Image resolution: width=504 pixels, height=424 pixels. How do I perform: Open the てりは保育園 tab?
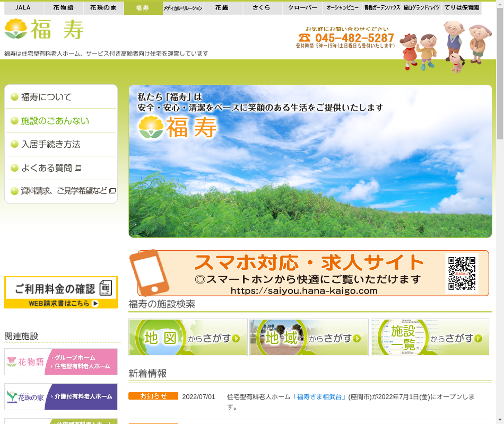(462, 8)
